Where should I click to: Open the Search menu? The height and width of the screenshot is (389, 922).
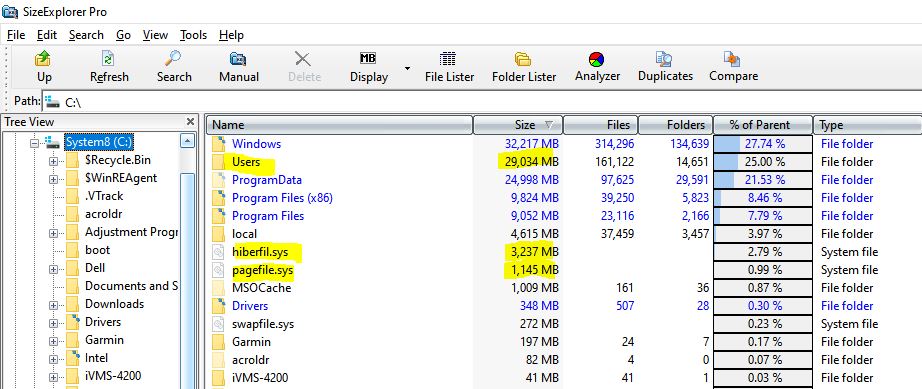pyautogui.click(x=86, y=35)
